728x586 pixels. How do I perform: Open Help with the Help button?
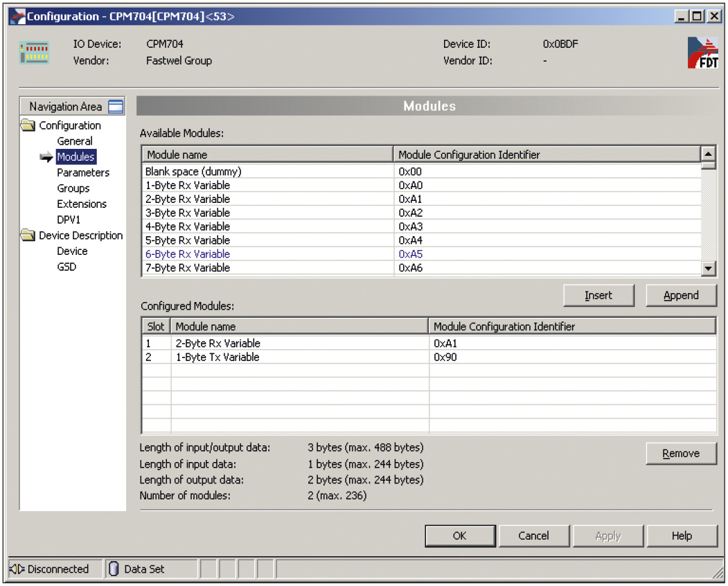click(682, 536)
